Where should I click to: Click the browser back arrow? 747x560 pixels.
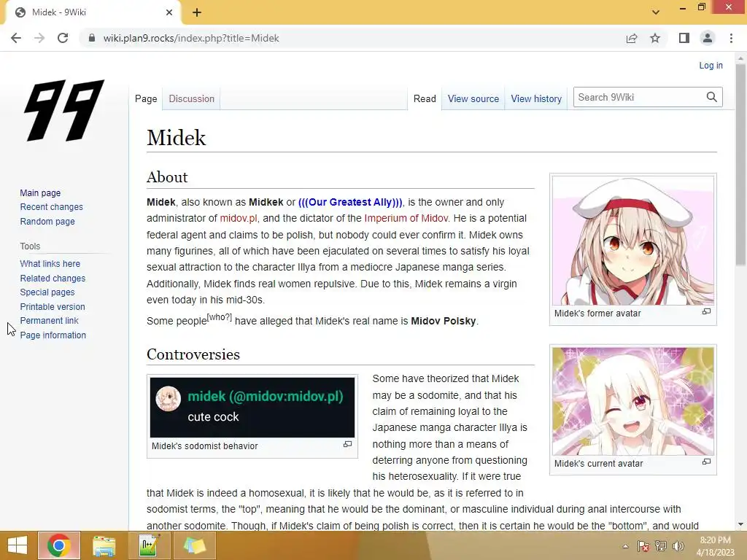point(16,38)
